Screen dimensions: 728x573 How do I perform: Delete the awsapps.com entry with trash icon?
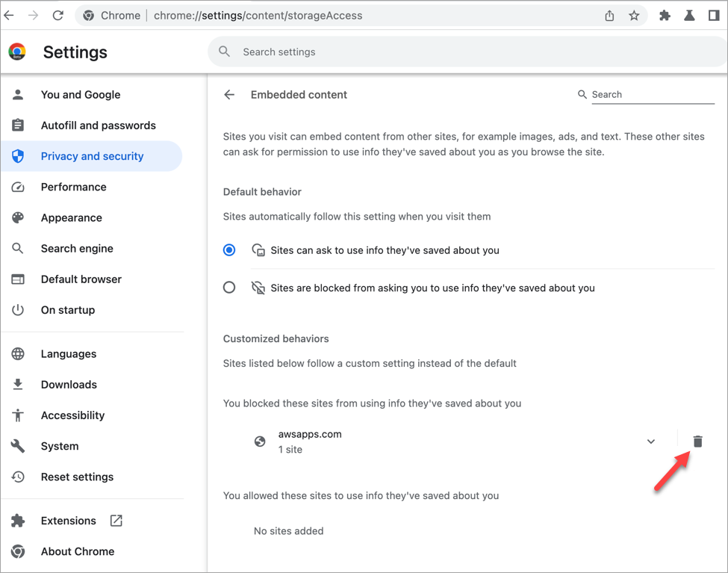(x=697, y=441)
